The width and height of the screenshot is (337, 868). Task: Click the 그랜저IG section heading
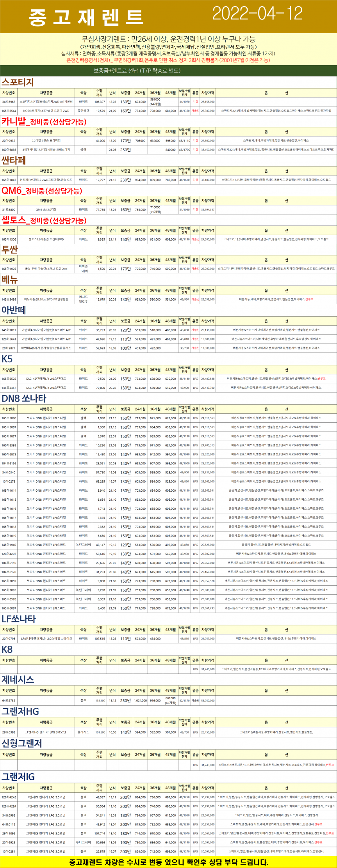click(18, 777)
